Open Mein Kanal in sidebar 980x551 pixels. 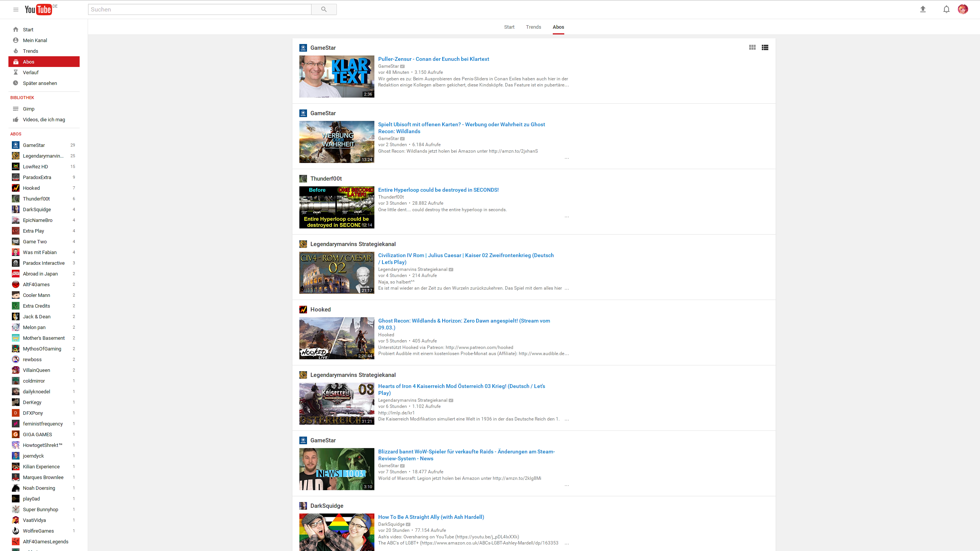coord(44,40)
